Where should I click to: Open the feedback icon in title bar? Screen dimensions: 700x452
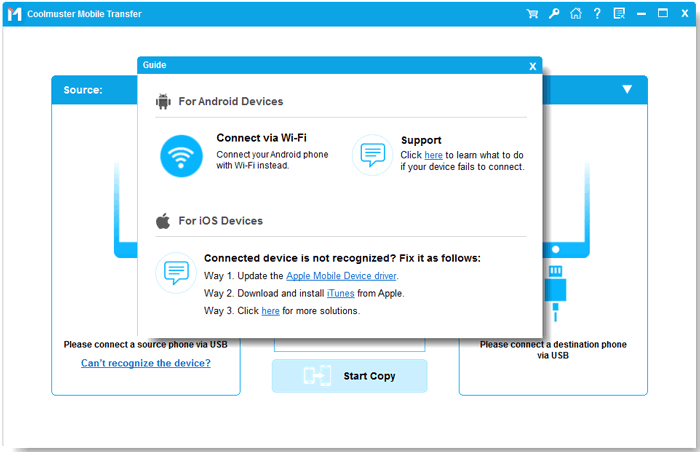[619, 13]
